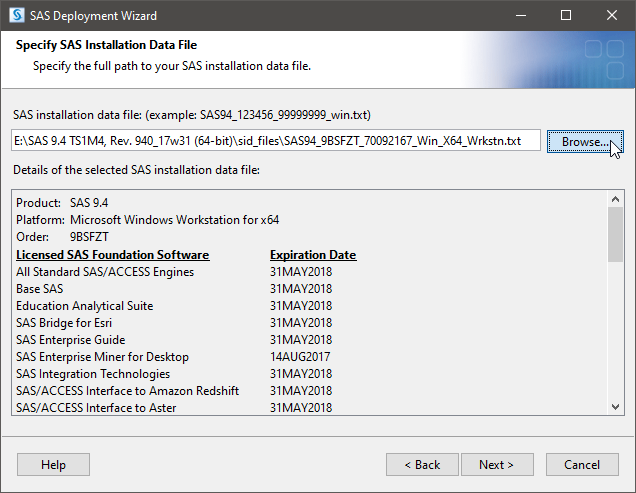The width and height of the screenshot is (636, 493).
Task: Select SAS/ACCESS Interface to Amazon Redshift line
Action: (174, 391)
